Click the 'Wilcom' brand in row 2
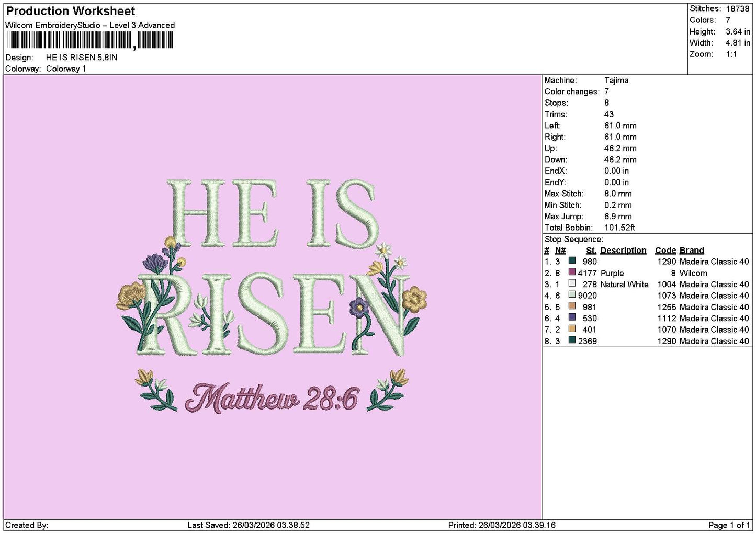The image size is (756, 534). pos(693,273)
